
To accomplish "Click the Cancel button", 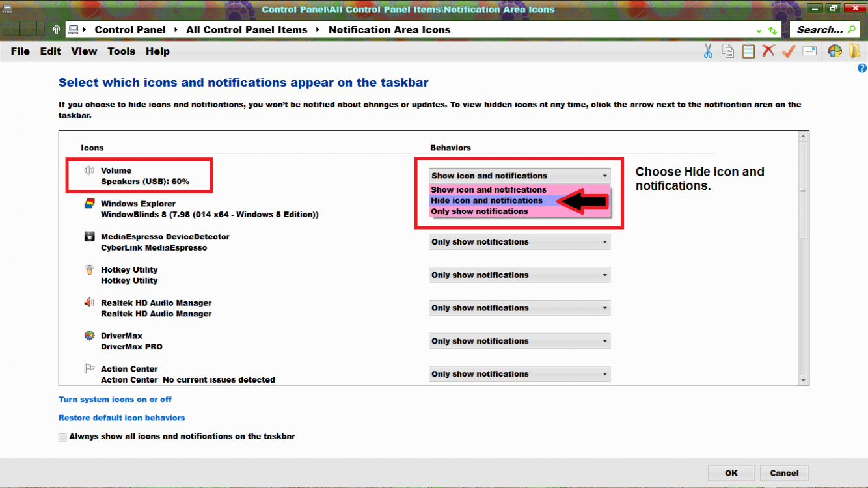I will tap(784, 473).
